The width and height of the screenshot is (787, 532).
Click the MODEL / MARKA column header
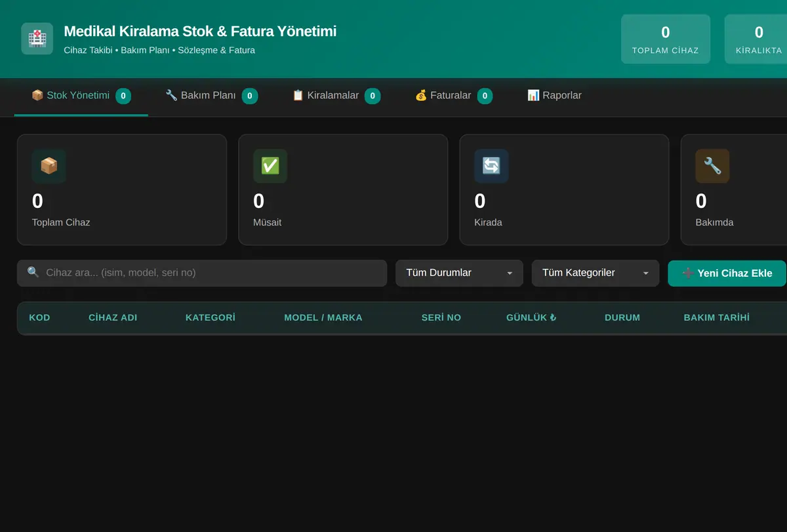tap(323, 317)
